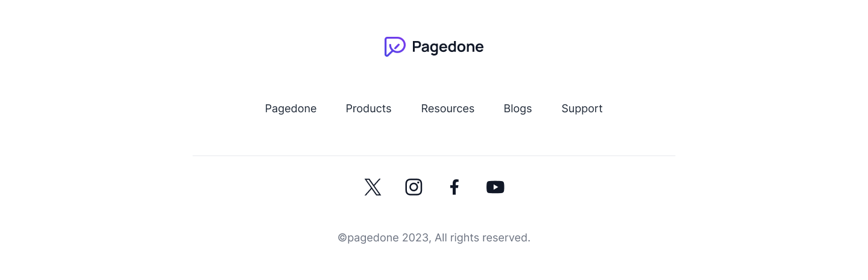Viewport: 868px width, 280px height.
Task: Click the horizontal divider line
Action: coord(434,156)
